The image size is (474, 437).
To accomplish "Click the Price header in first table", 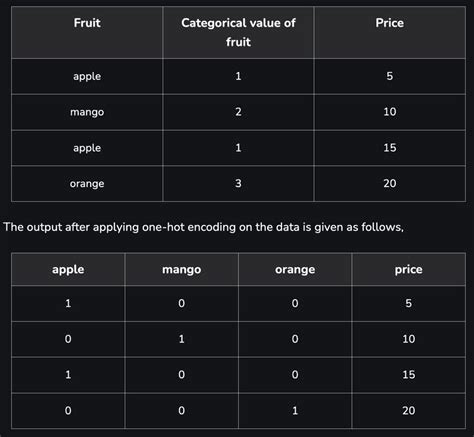I will pyautogui.click(x=389, y=23).
